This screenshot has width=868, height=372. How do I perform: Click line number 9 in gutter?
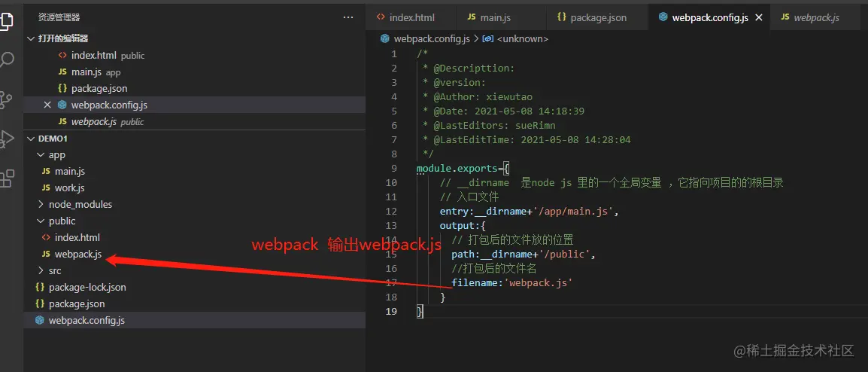[393, 169]
